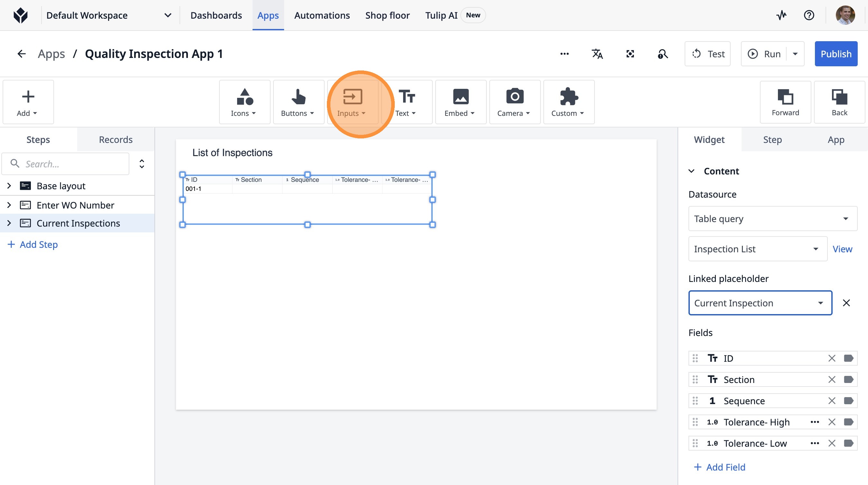The width and height of the screenshot is (868, 485).
Task: Toggle label icon for Sequence field
Action: tap(848, 400)
